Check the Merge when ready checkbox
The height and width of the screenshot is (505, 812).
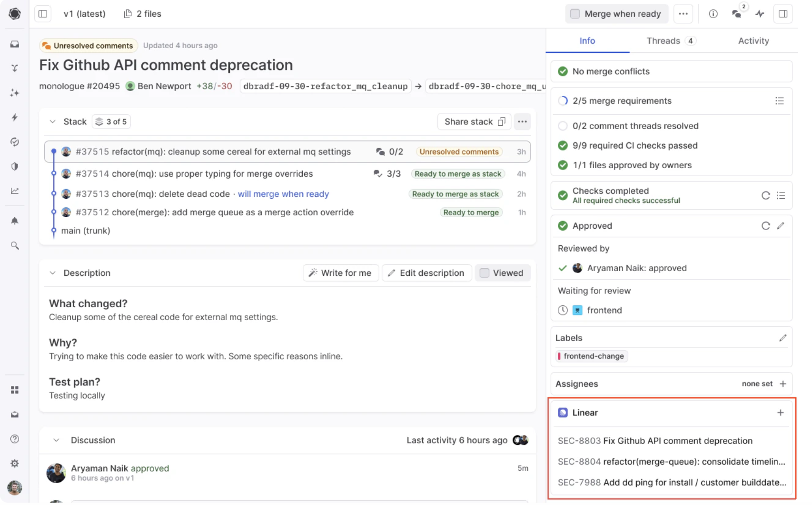[x=575, y=14]
